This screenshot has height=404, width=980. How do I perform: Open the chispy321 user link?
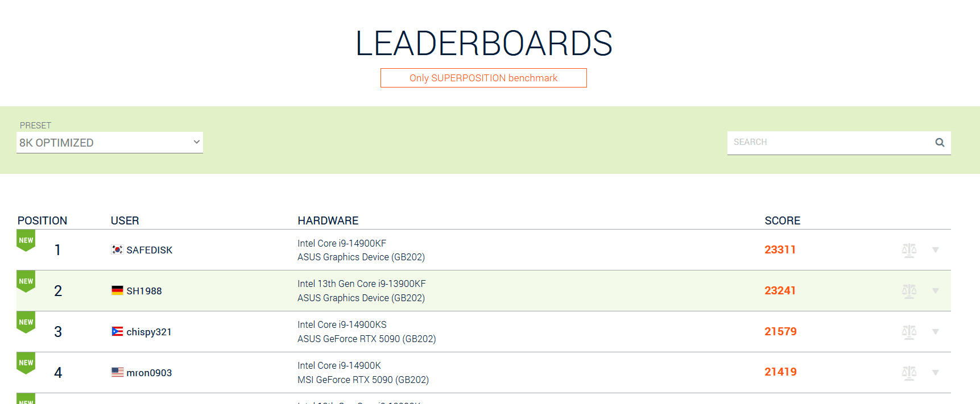coord(148,332)
